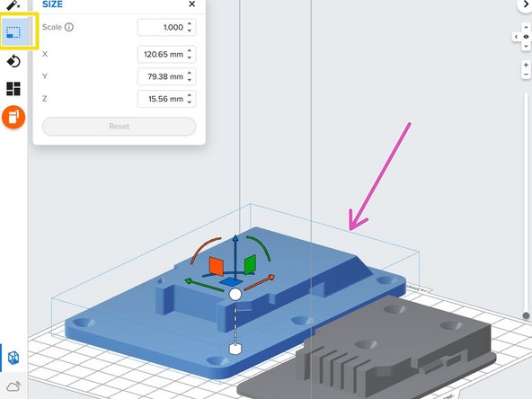Close the SIZE panel
This screenshot has height=399, width=532.
coord(192,4)
